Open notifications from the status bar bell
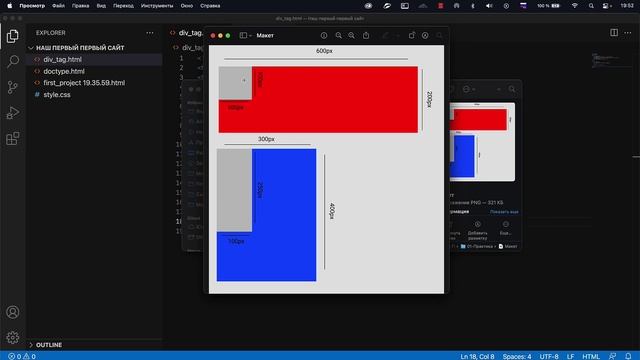 click(628, 356)
